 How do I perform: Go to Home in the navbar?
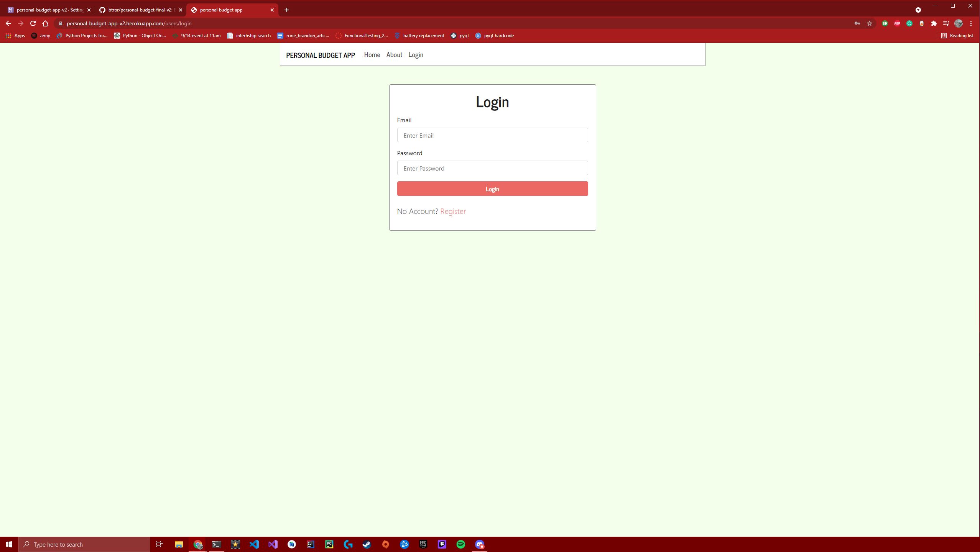[x=372, y=55]
